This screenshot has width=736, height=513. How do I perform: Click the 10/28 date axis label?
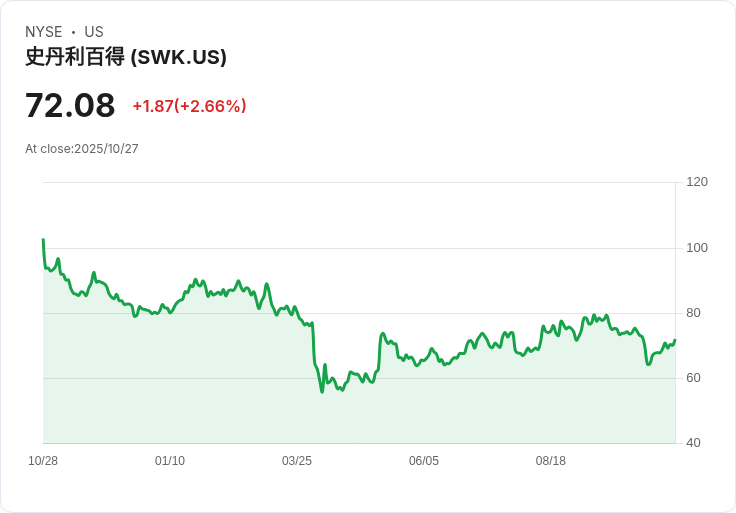coord(43,461)
